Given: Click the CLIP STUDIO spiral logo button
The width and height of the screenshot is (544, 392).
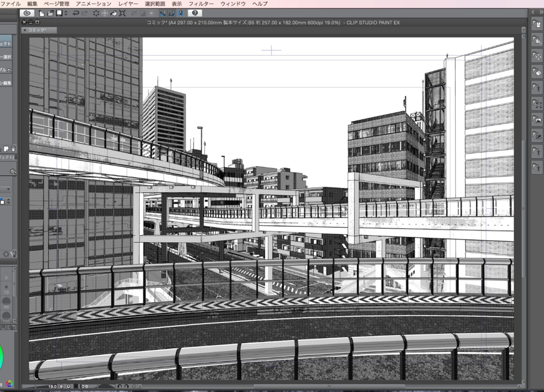Looking at the screenshot, I should click(27, 13).
